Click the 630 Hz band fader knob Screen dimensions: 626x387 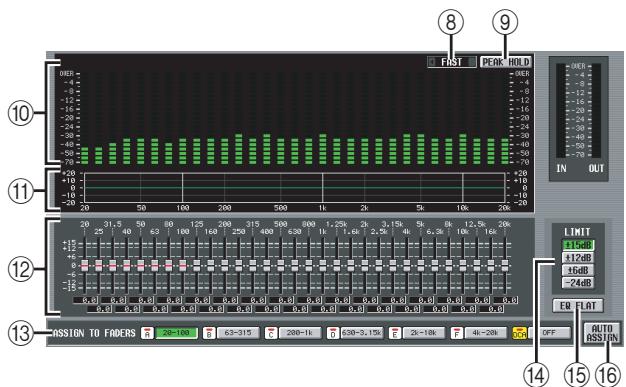tap(295, 266)
